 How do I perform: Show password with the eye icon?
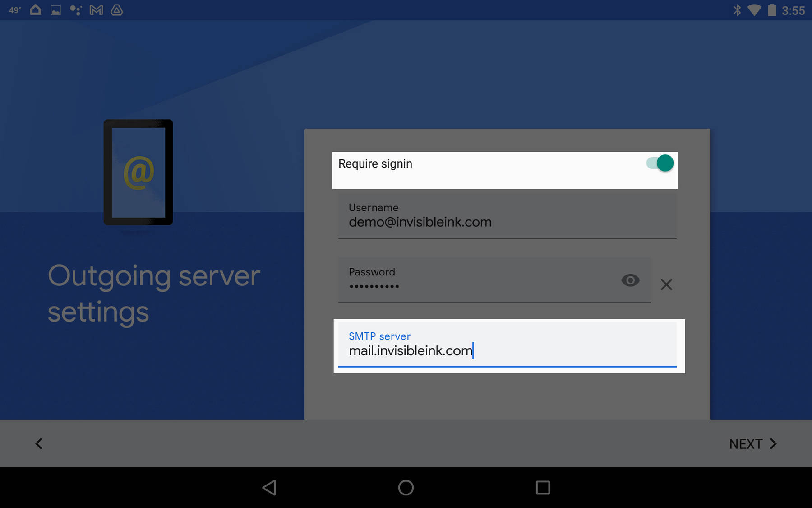tap(630, 280)
